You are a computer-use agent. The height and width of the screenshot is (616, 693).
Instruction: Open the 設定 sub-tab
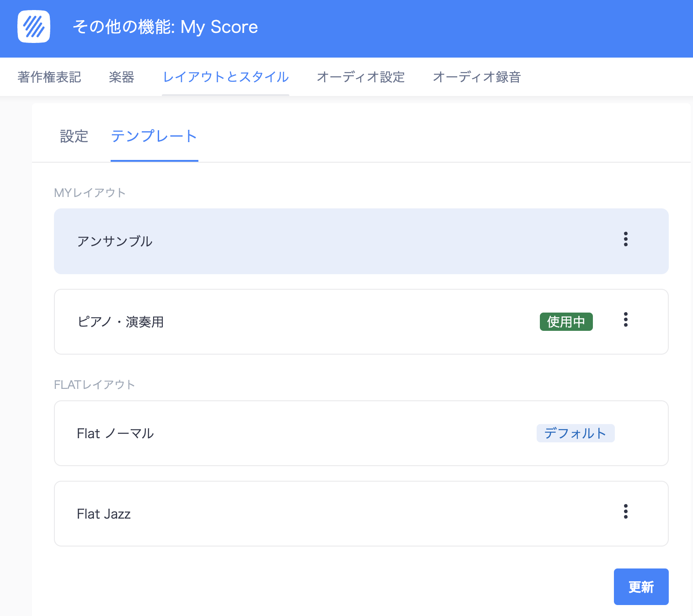click(74, 136)
